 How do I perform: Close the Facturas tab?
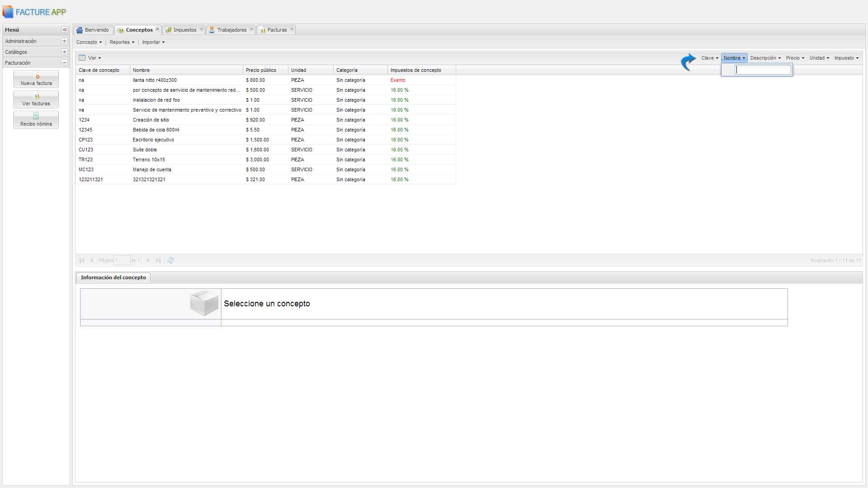point(292,29)
